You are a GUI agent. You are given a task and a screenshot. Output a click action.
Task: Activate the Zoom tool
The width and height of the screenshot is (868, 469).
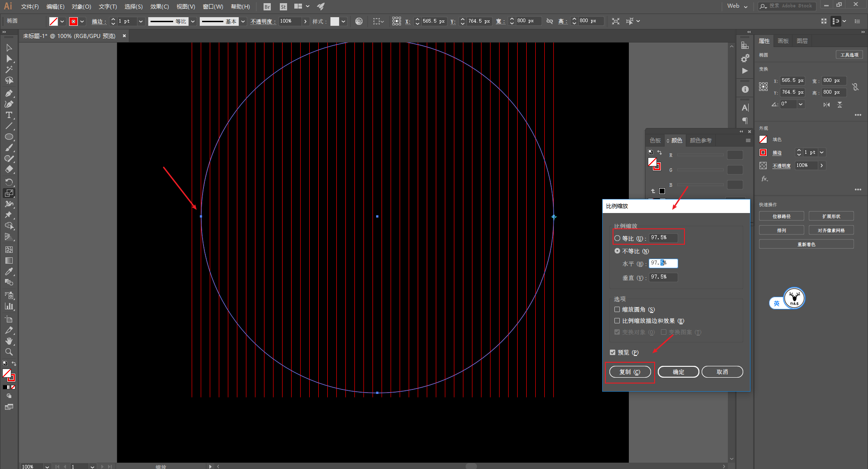(x=9, y=352)
